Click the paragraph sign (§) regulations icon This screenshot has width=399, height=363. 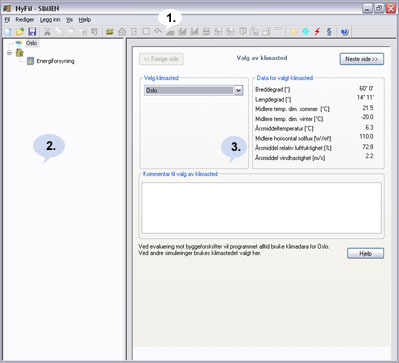tap(329, 32)
